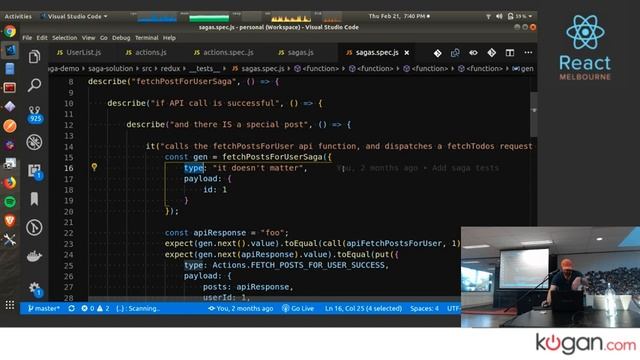Select the gen breadcrumb symbol
The width and height of the screenshot is (640, 360).
523,69
